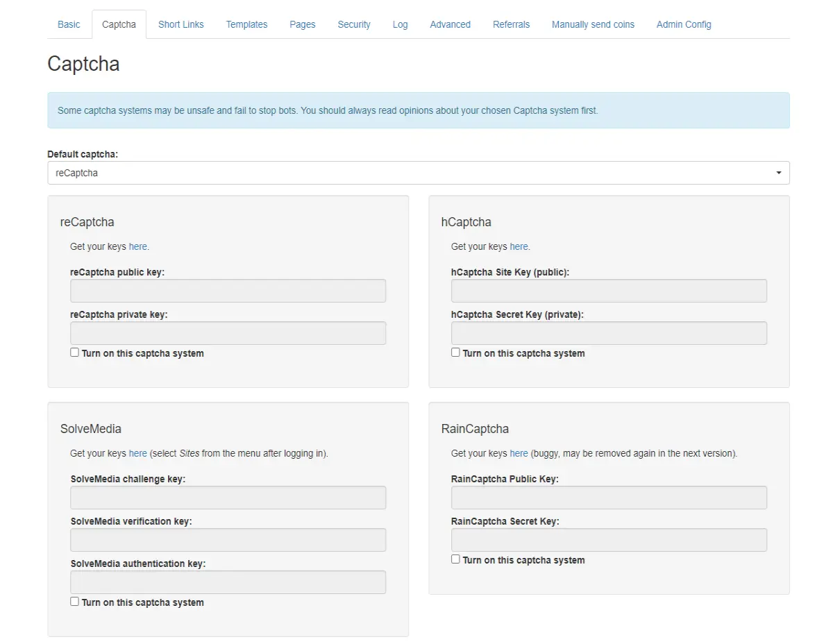
Task: Focus the SolveMedia authentication key field
Action: [228, 582]
